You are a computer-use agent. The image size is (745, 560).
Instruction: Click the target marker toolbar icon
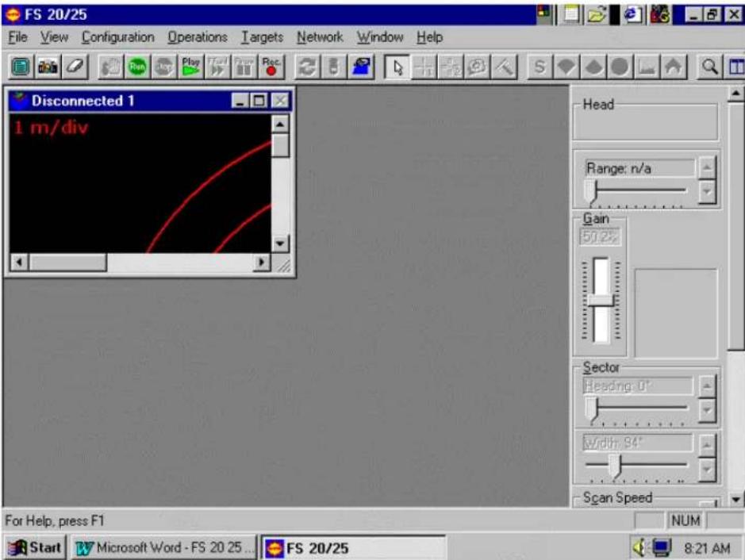pyautogui.click(x=477, y=67)
